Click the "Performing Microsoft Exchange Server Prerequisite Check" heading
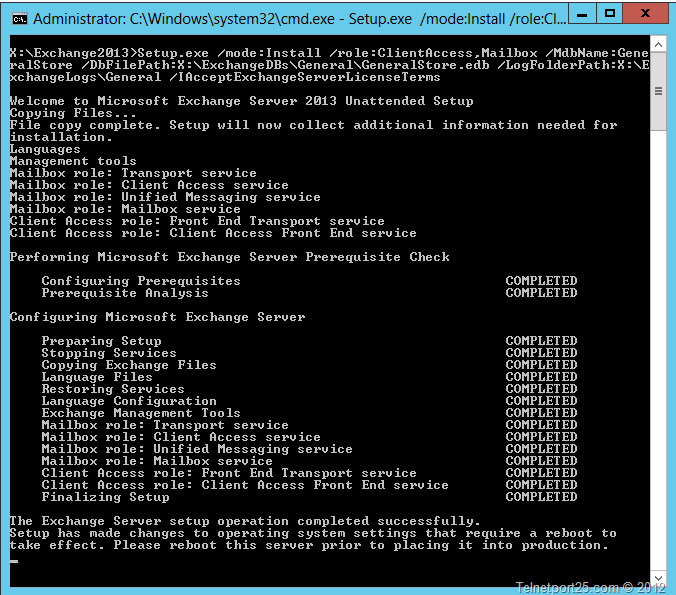The height and width of the screenshot is (595, 676). pyautogui.click(x=229, y=257)
